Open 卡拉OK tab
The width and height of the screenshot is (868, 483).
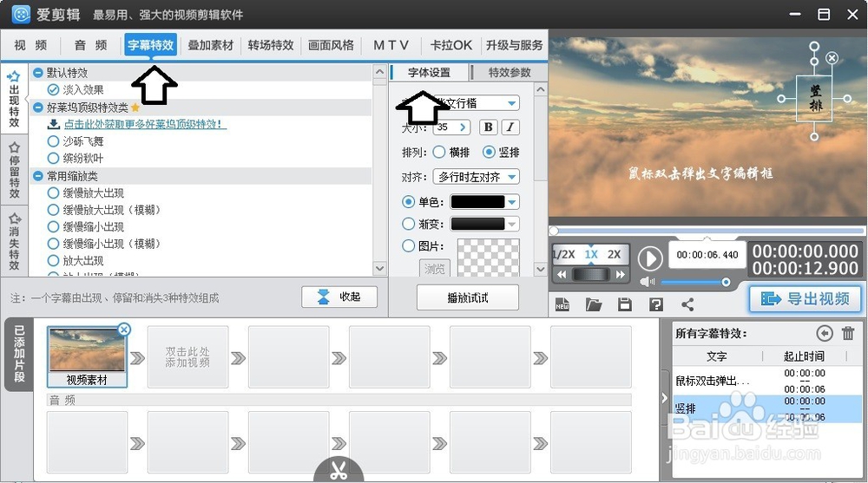(451, 45)
